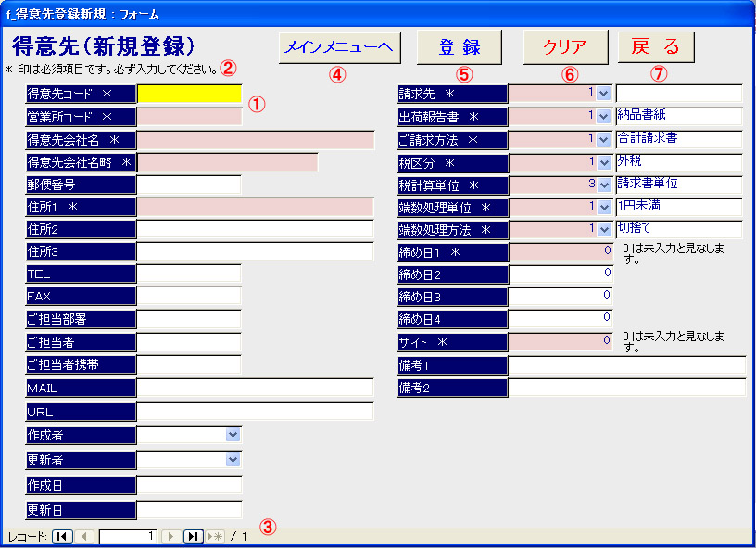The image size is (756, 548).
Task: Open the ご請求方法 combo box arrow
Action: click(603, 139)
